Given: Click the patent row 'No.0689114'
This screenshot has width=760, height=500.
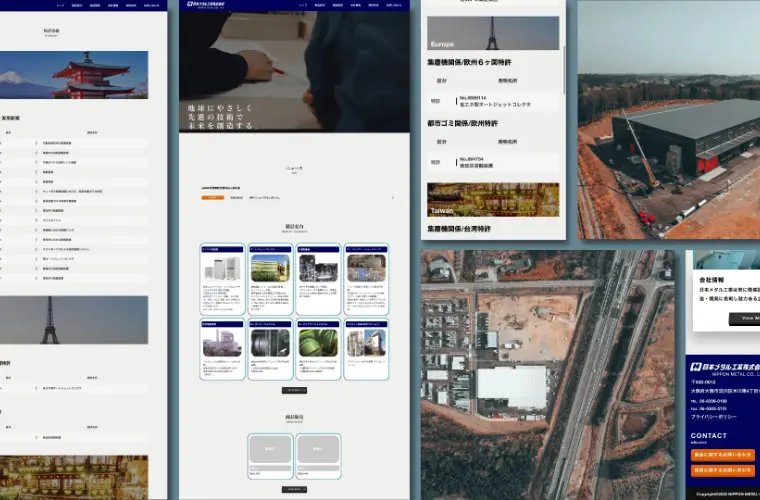Looking at the screenshot, I should [x=493, y=101].
